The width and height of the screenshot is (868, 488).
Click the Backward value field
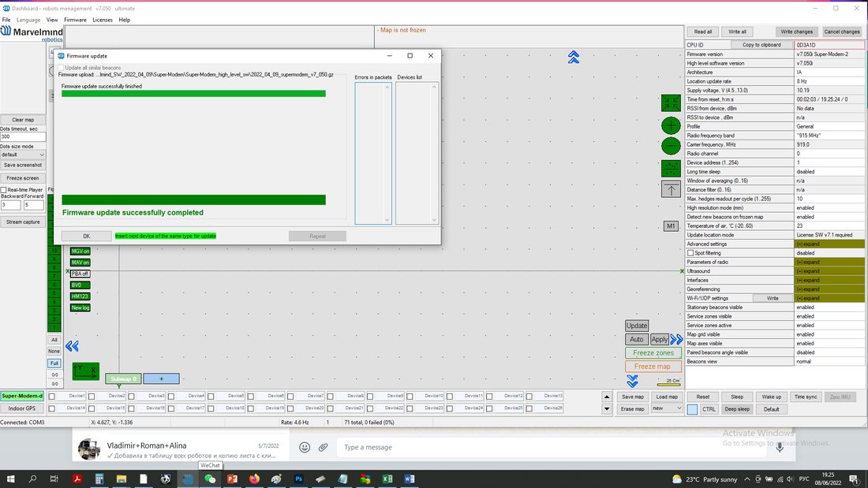click(x=10, y=205)
